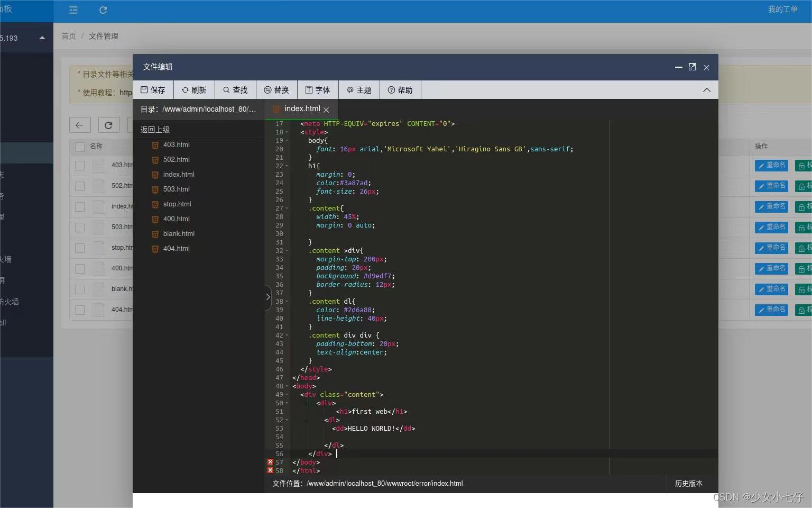This screenshot has height=508, width=812.
Task: Check the index.html row checkbox in file manager
Action: click(x=80, y=207)
